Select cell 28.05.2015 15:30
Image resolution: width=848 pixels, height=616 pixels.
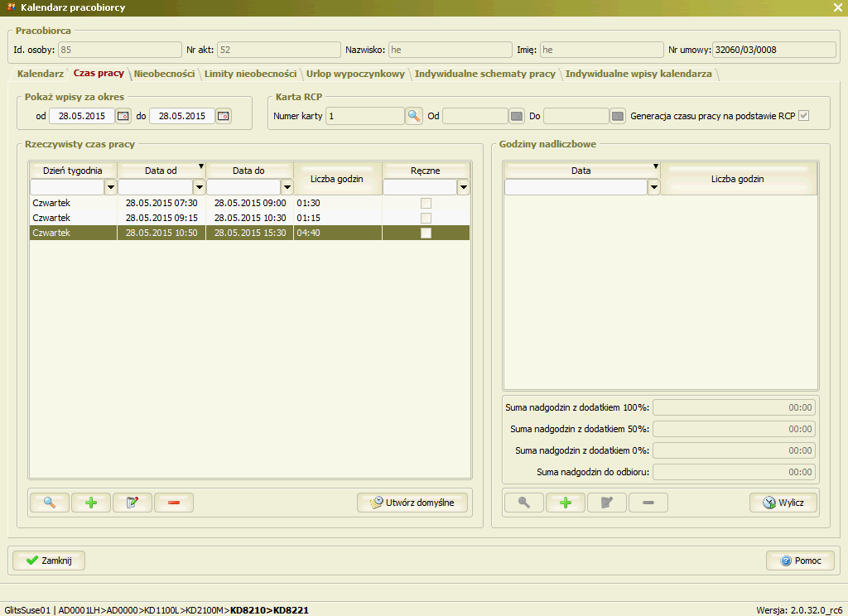[250, 233]
